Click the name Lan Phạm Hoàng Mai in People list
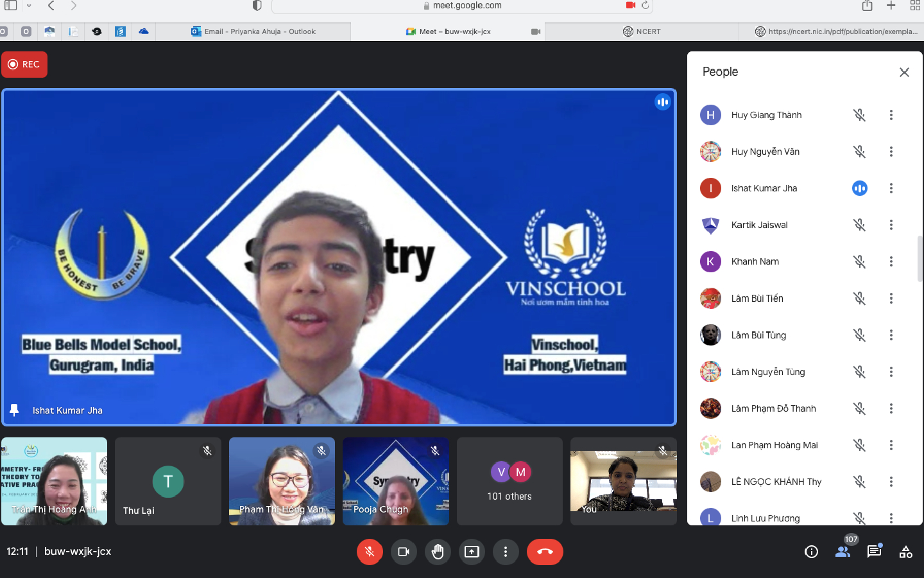The width and height of the screenshot is (924, 578). (774, 445)
